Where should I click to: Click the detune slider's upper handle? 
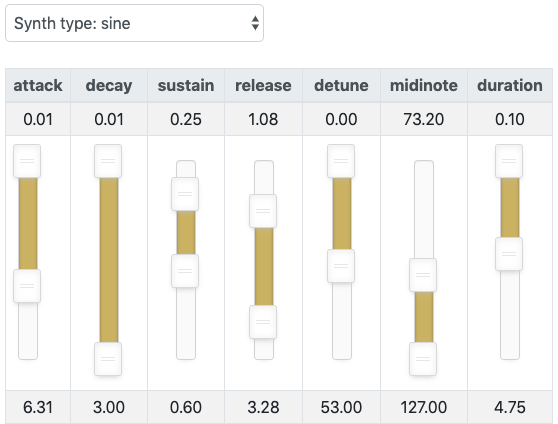341,161
